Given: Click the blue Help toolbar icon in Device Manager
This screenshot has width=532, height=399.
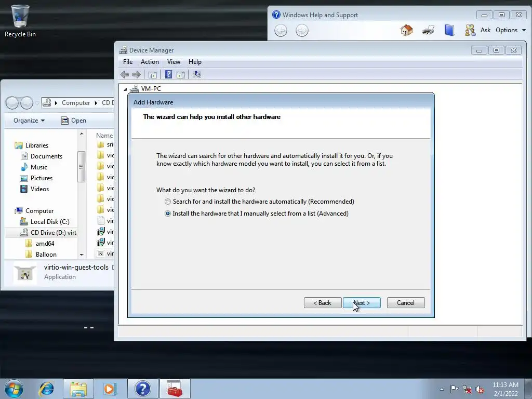Looking at the screenshot, I should pyautogui.click(x=169, y=75).
